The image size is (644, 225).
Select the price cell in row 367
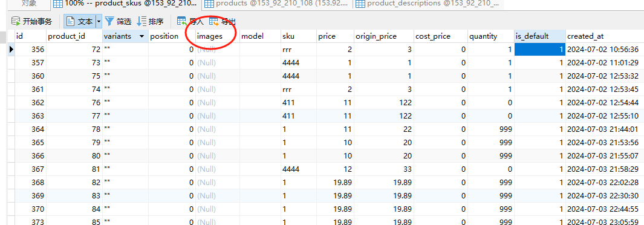point(335,169)
